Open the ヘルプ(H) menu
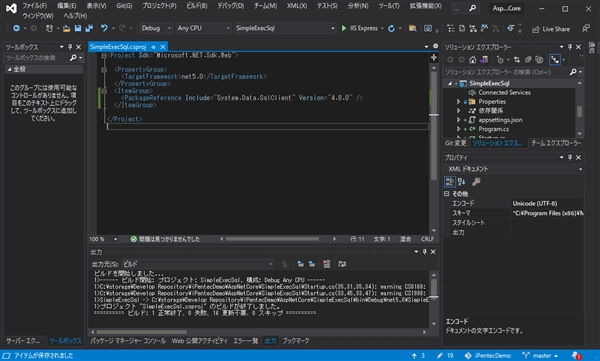Screen dimensions: 600x361 [x=75, y=16]
